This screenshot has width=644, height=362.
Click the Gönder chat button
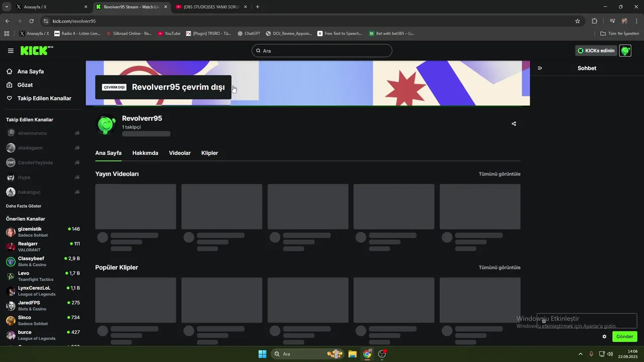(x=625, y=336)
